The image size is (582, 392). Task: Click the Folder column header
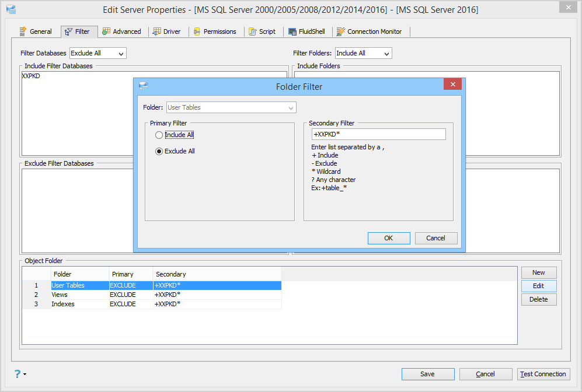tap(80, 274)
